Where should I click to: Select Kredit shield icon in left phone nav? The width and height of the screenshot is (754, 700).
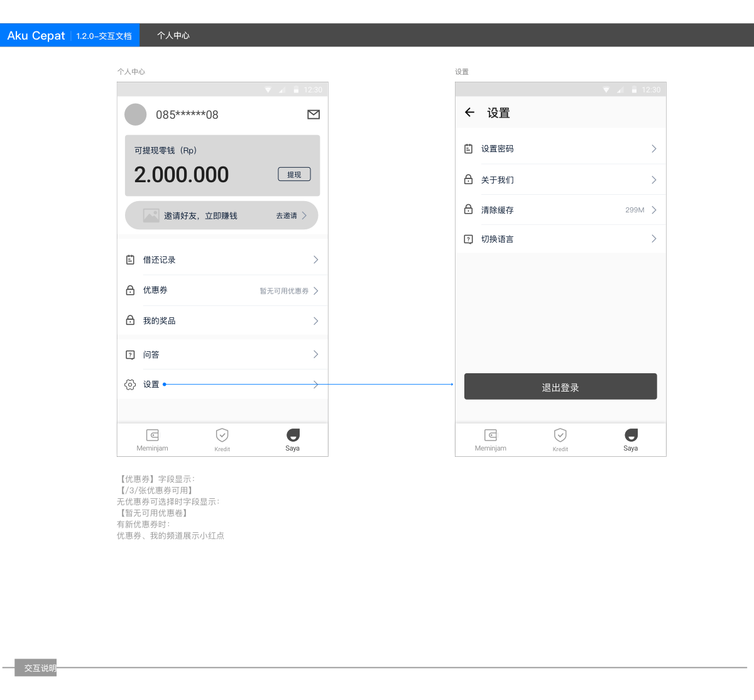coord(222,435)
